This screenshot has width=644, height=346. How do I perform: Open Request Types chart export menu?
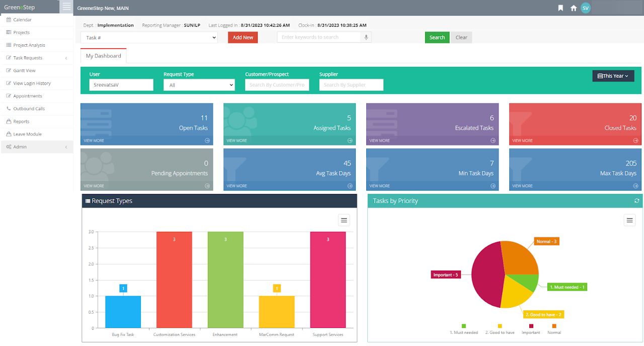point(344,220)
